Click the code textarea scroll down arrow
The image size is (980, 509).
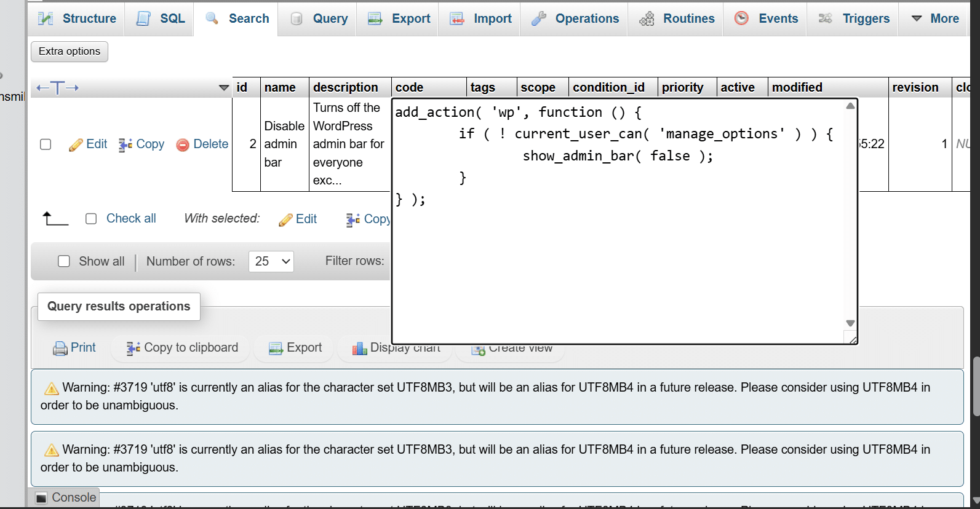click(x=850, y=323)
